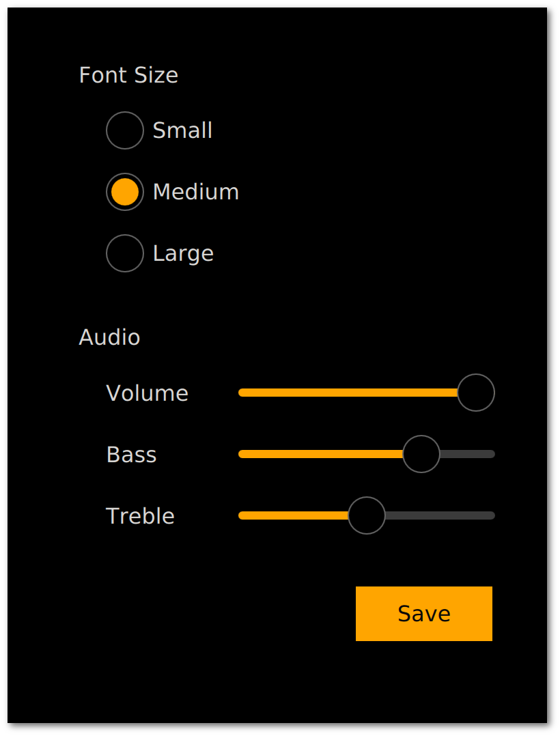Click the Audio section heading
The width and height of the screenshot is (560, 736).
(x=109, y=337)
